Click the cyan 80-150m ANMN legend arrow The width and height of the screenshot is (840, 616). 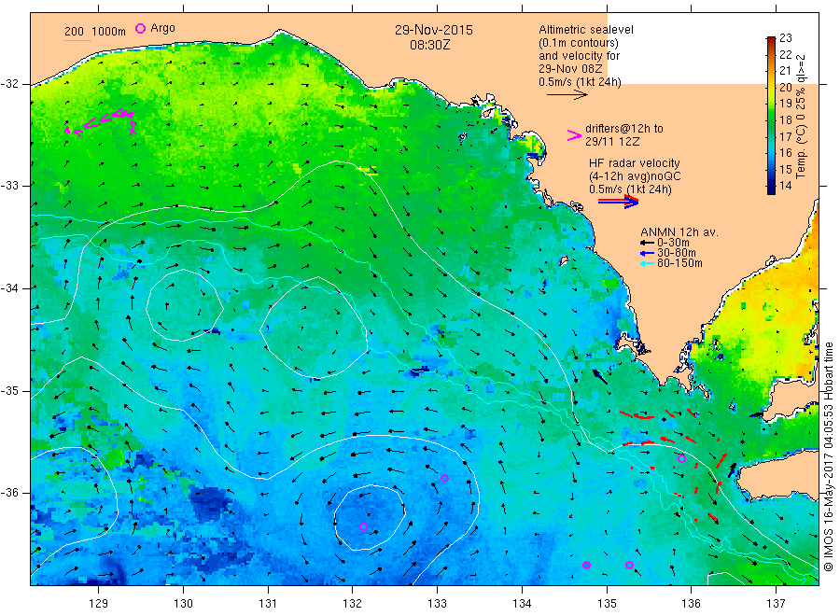pyautogui.click(x=647, y=263)
